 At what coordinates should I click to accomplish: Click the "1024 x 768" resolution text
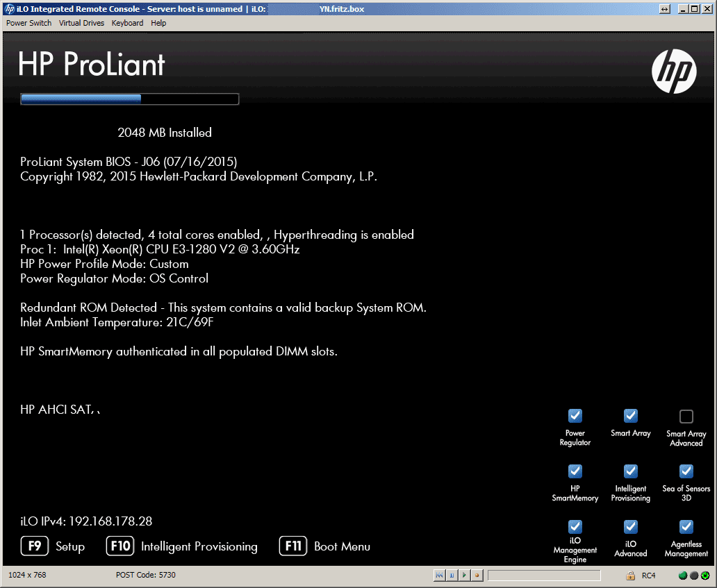tap(27, 575)
